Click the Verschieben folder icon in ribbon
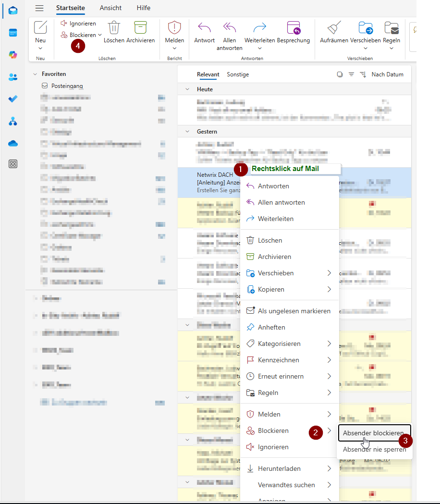The width and height of the screenshot is (440, 504). [366, 28]
